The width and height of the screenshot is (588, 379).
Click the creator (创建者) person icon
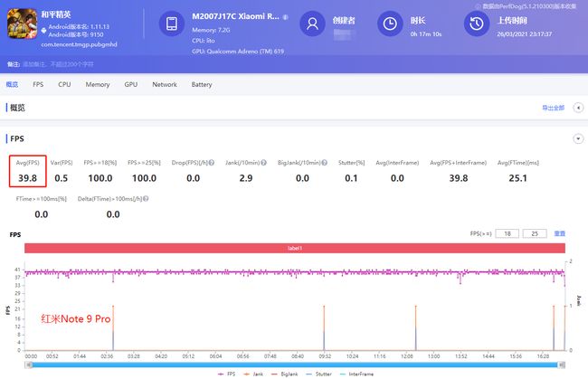[x=313, y=25]
